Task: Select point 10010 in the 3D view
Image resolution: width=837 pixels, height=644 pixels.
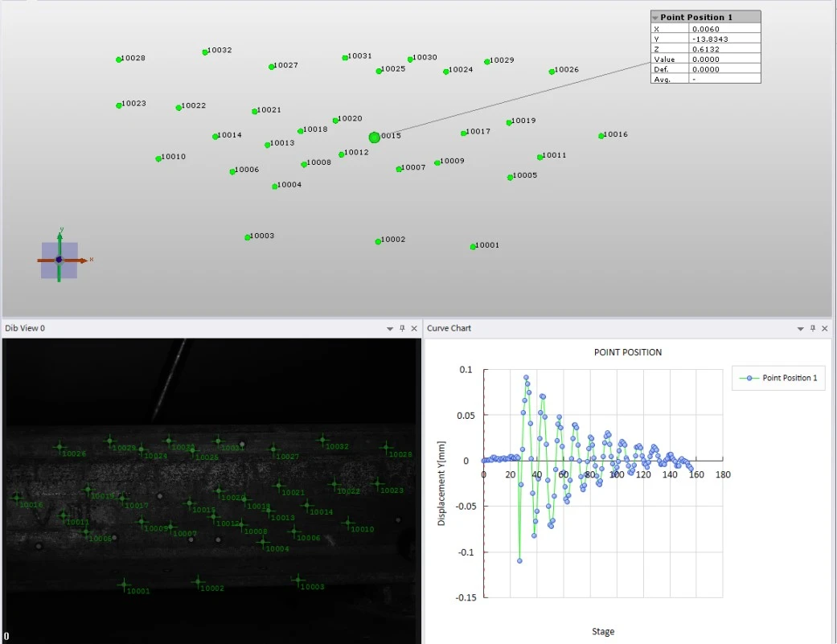Action: coord(158,159)
